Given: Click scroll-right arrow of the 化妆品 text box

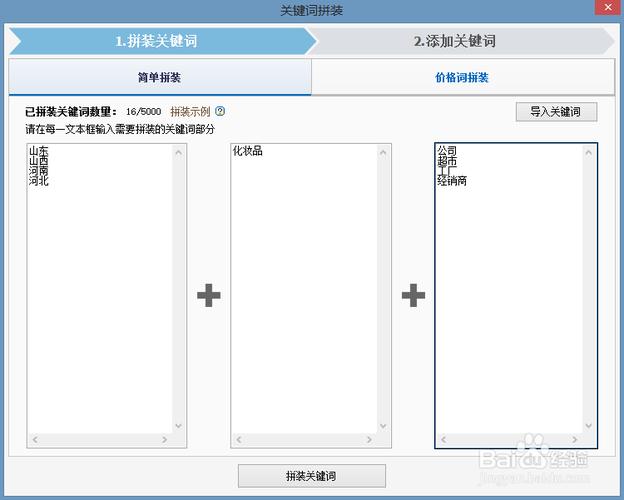Looking at the screenshot, I should tap(369, 439).
